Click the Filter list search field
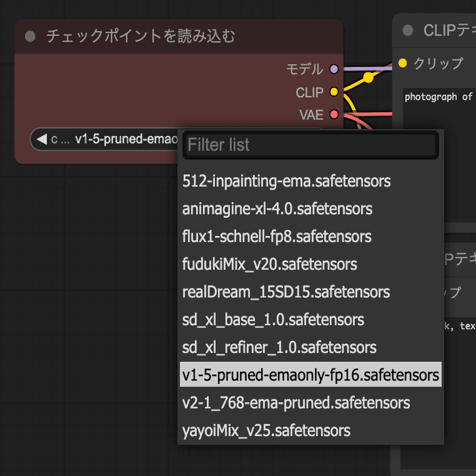Screen dimensions: 476x476 pos(310,145)
